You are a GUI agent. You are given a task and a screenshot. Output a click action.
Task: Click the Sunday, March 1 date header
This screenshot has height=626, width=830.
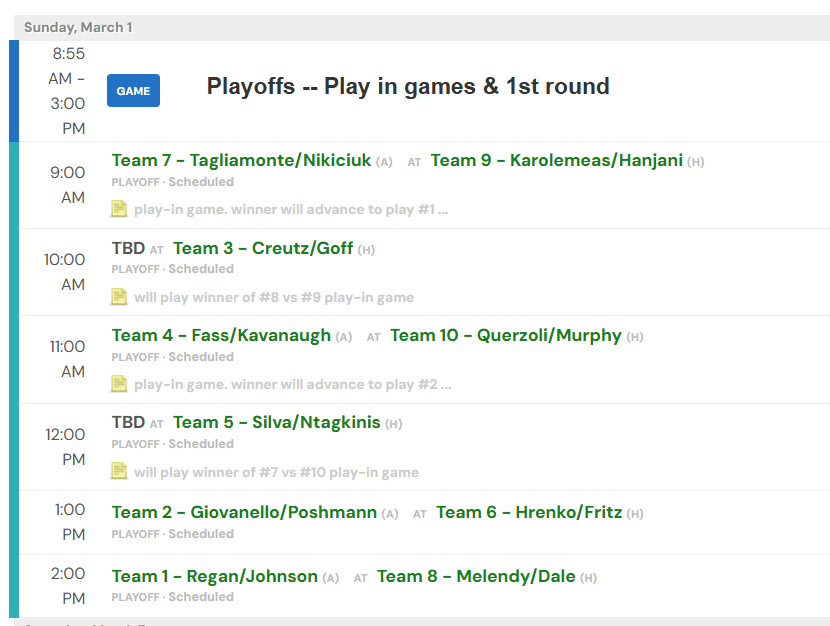(78, 27)
